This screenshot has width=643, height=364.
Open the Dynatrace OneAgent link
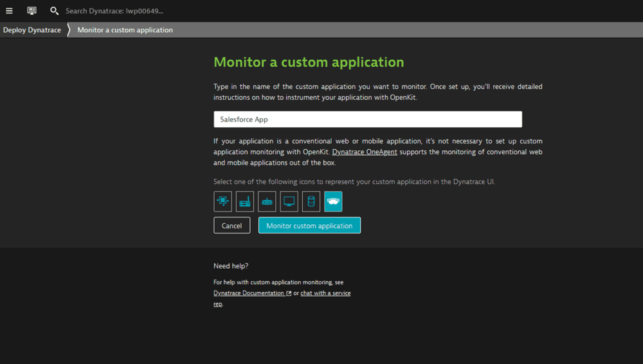pyautogui.click(x=364, y=152)
